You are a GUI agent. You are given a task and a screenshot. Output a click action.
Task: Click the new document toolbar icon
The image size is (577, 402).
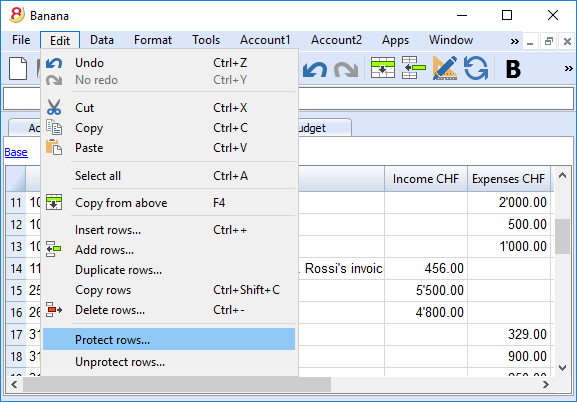click(x=18, y=68)
